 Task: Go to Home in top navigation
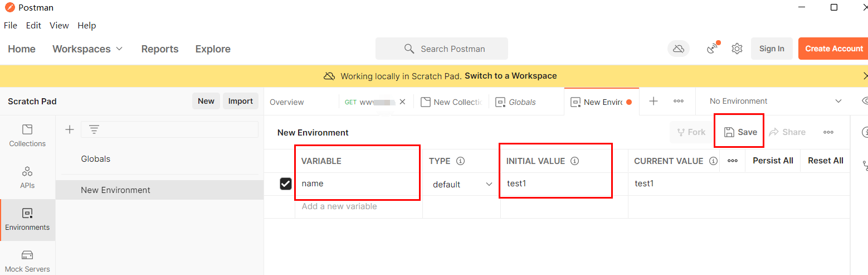point(22,49)
